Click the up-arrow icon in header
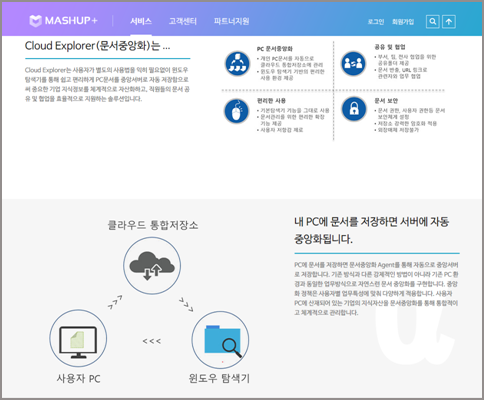484x400 pixels. coord(449,22)
